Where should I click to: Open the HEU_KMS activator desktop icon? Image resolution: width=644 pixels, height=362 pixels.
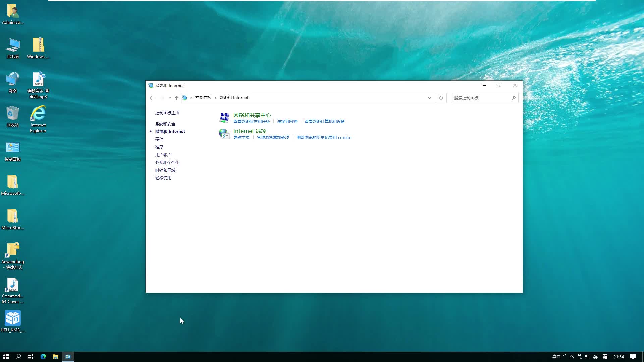tap(12, 317)
